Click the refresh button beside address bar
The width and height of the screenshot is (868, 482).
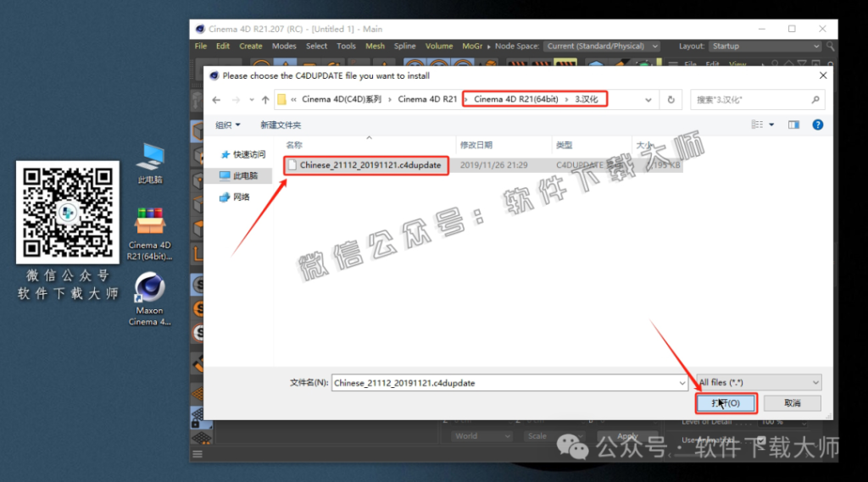tap(671, 100)
